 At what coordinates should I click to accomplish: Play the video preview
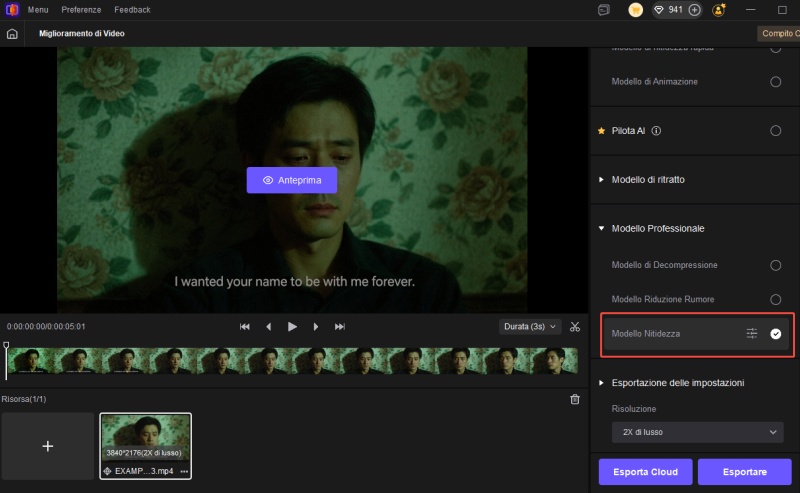(292, 326)
